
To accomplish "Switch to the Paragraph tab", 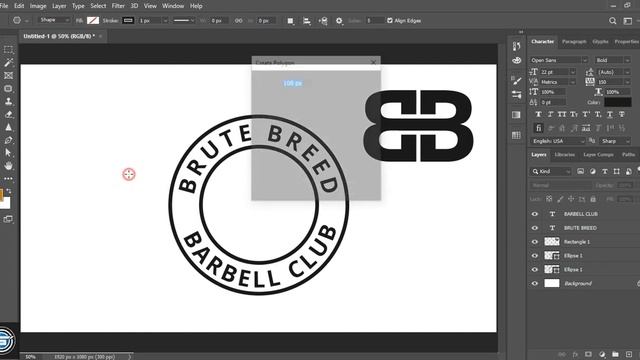I will click(x=574, y=42).
